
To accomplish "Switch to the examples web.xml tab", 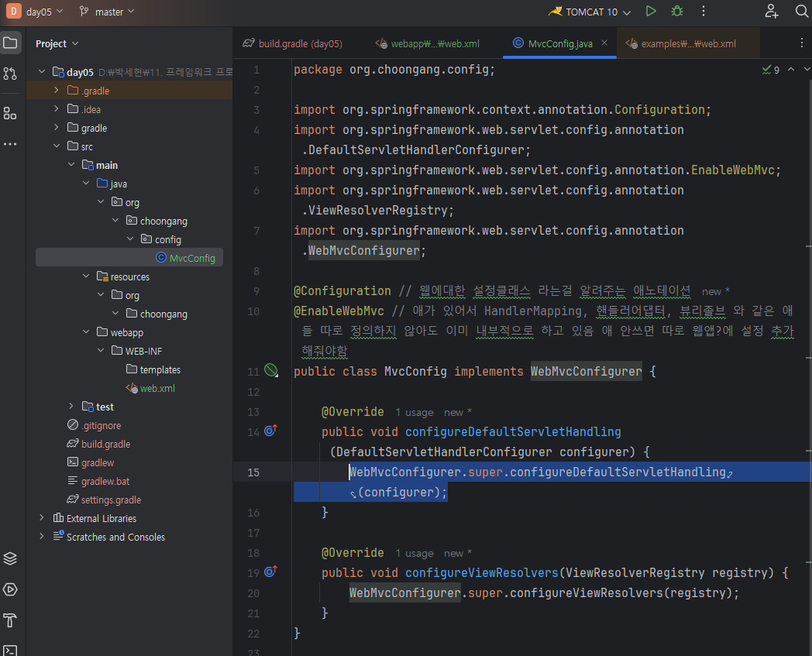I will pos(680,43).
